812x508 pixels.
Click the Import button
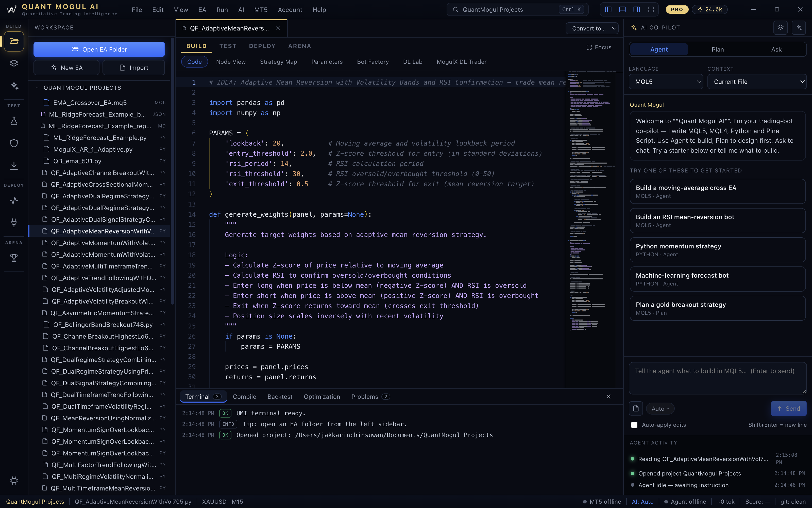(133, 68)
